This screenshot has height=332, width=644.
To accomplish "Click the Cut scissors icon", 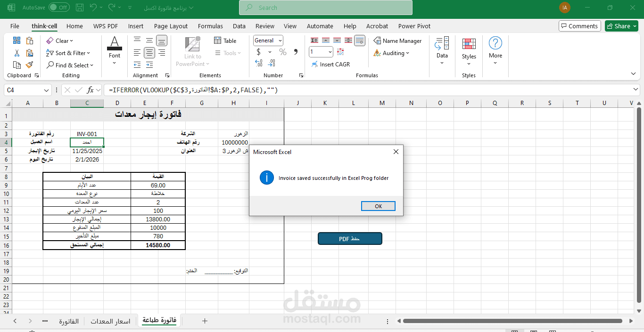I will click(17, 53).
